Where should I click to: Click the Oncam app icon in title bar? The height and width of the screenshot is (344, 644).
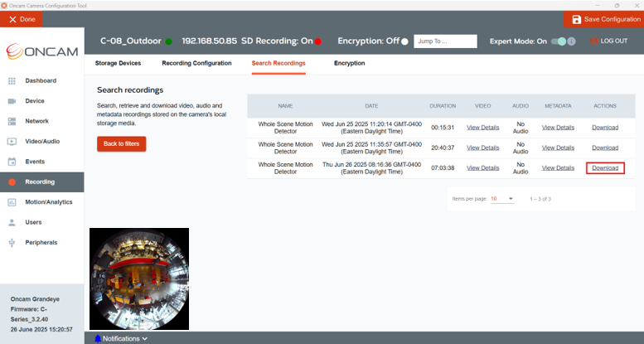tap(4, 5)
